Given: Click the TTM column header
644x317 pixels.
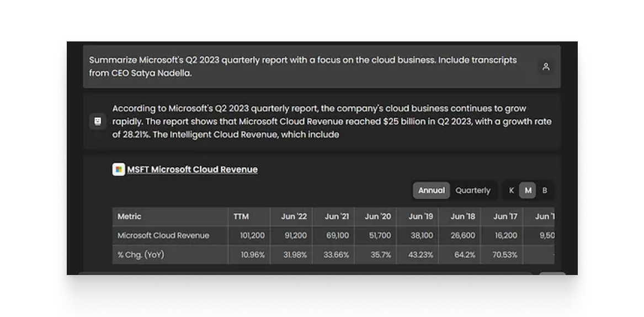Looking at the screenshot, I should tap(241, 216).
